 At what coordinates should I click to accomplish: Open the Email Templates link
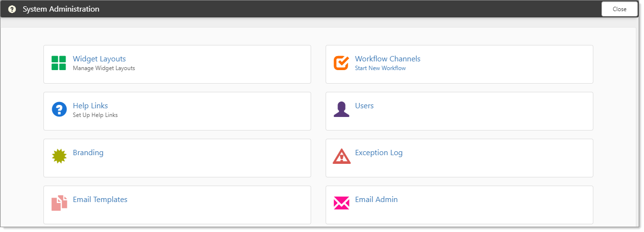[x=100, y=200]
